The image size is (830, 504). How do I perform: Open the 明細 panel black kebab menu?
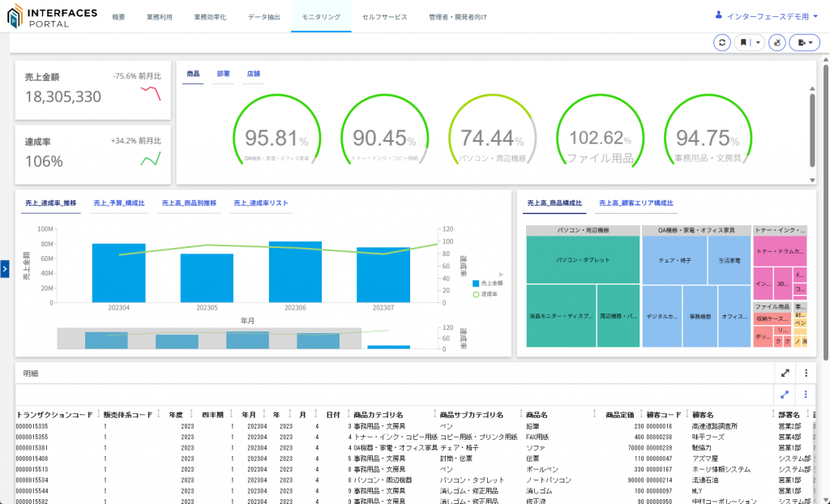click(806, 374)
